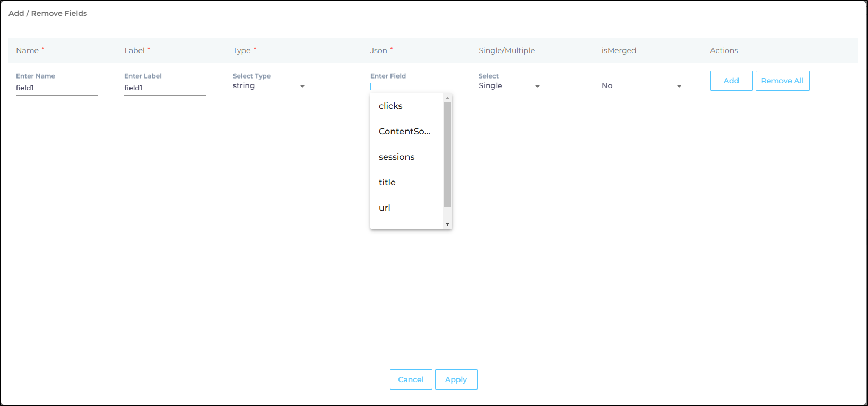
Task: Click the Type dropdown arrow next to string
Action: tap(302, 86)
